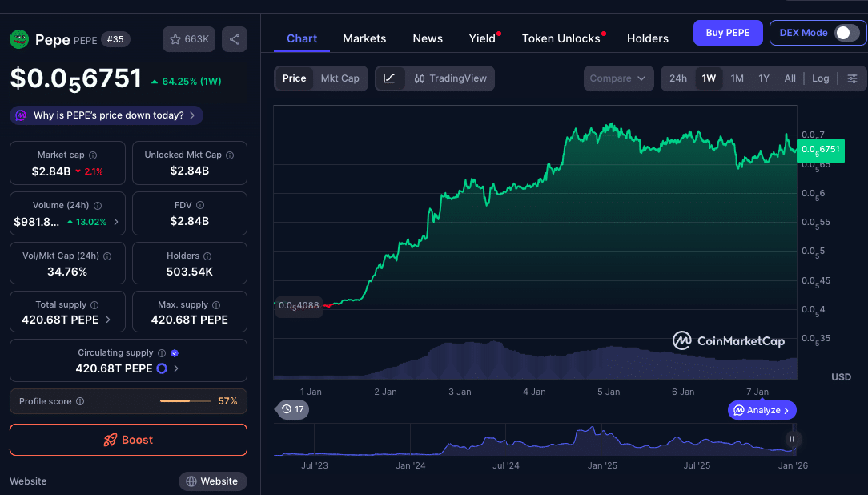Click Vol/Mkt Cap (24h) info icon
868x495 pixels.
tap(107, 256)
